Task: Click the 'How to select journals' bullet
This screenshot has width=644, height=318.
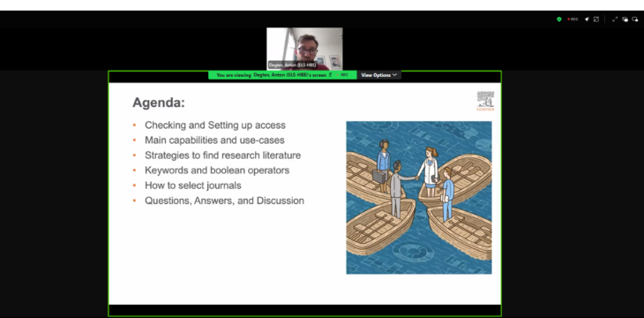Action: [x=192, y=185]
